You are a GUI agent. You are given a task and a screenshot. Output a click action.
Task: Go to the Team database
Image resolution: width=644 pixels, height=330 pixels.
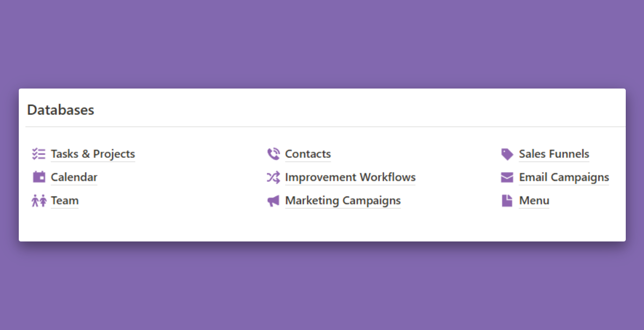click(64, 201)
